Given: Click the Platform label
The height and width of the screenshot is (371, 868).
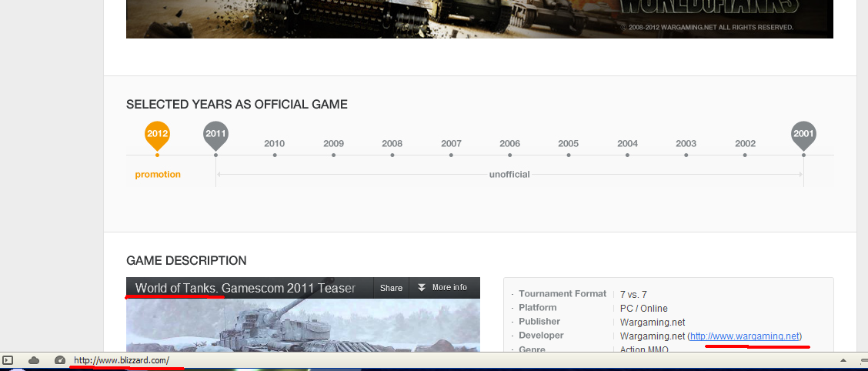Looking at the screenshot, I should pyautogui.click(x=538, y=308).
